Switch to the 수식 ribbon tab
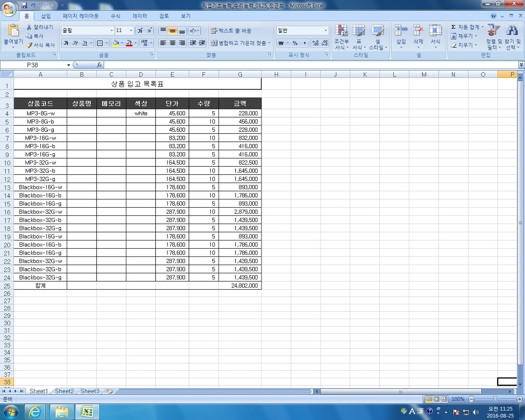The height and width of the screenshot is (420, 525). 115,16
